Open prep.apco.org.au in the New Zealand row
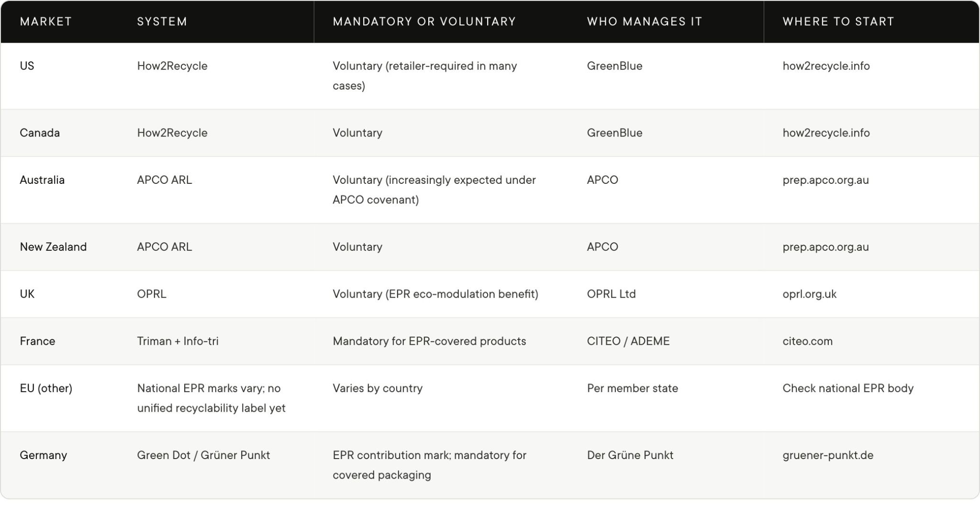Image resolution: width=980 pixels, height=516 pixels. [x=825, y=247]
